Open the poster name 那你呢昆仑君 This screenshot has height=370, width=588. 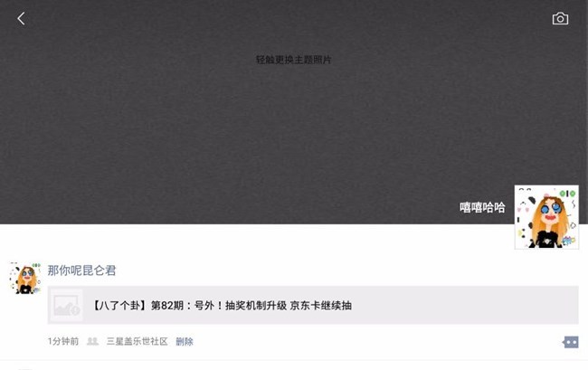tap(81, 270)
